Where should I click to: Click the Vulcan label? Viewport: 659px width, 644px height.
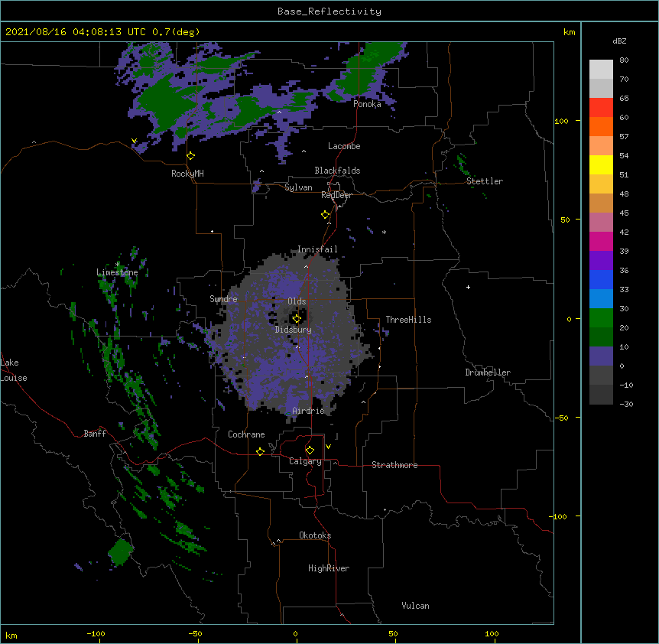[415, 606]
